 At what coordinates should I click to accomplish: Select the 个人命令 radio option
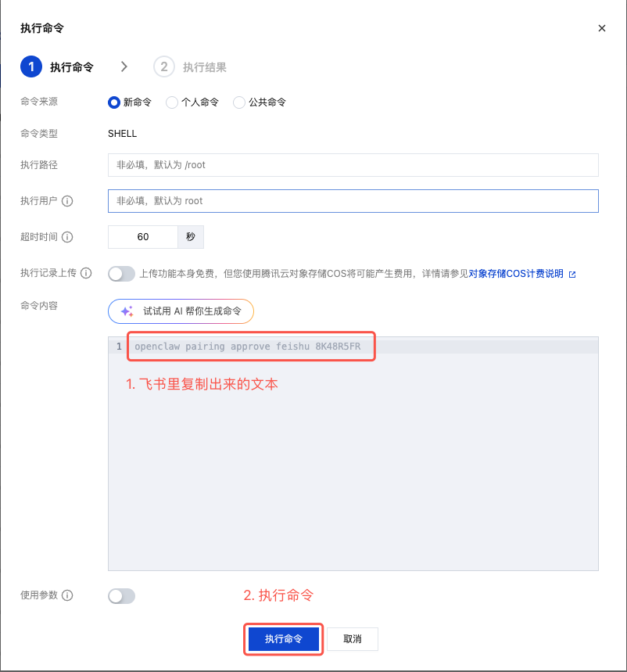coord(172,102)
